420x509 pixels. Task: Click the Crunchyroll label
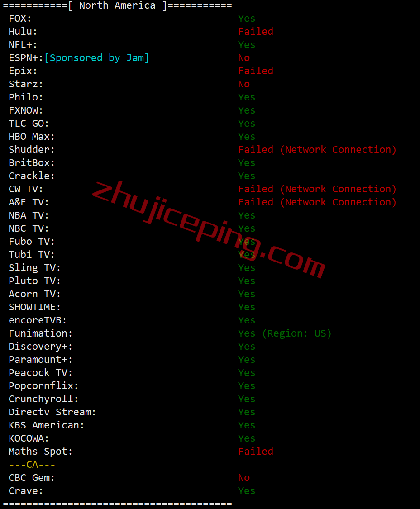[x=43, y=399]
